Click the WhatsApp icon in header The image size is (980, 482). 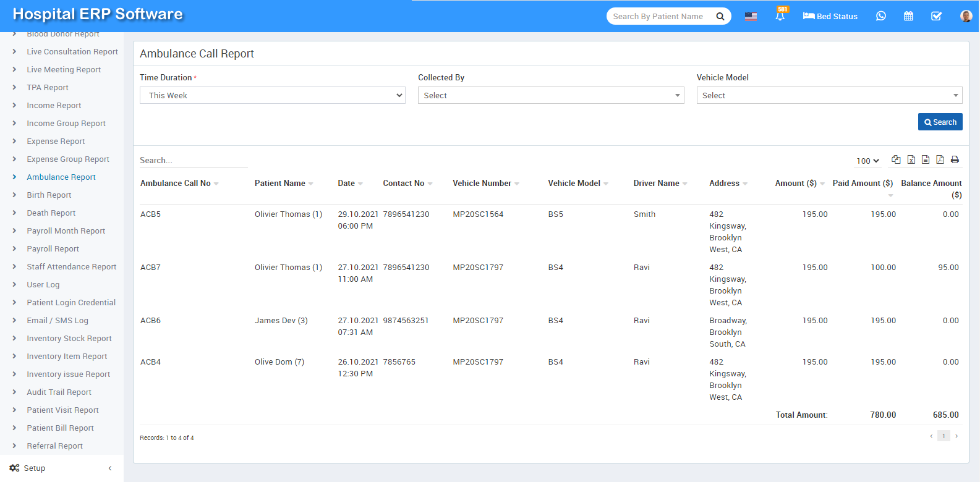880,16
